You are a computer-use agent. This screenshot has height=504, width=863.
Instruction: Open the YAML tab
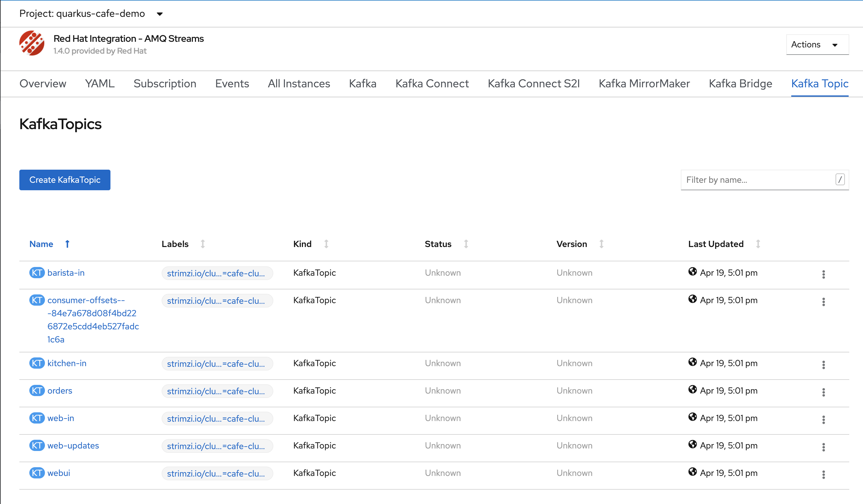(x=100, y=84)
